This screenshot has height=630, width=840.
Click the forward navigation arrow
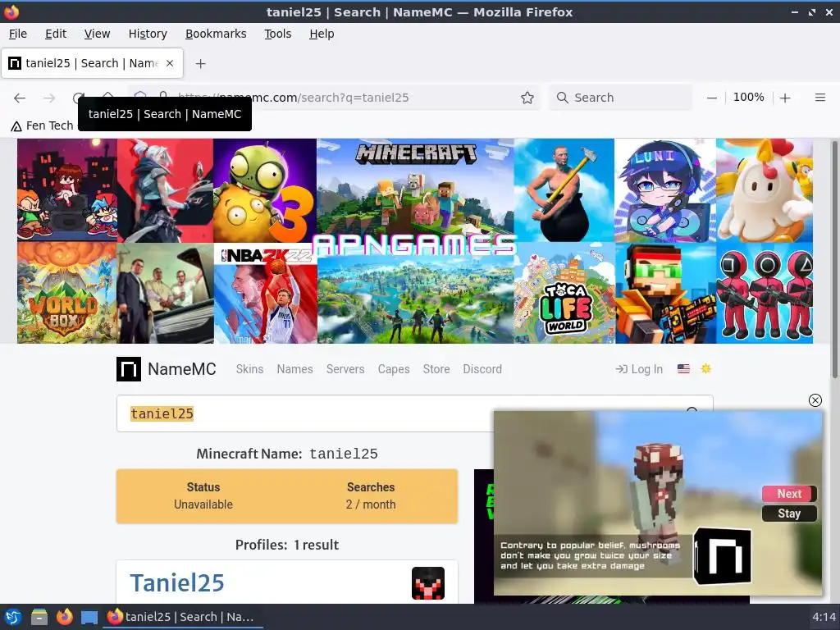click(x=49, y=98)
